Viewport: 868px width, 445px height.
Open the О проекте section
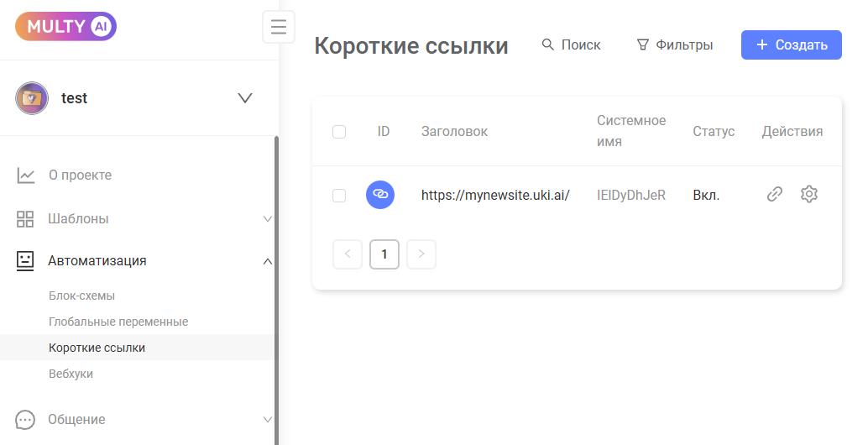tap(81, 175)
